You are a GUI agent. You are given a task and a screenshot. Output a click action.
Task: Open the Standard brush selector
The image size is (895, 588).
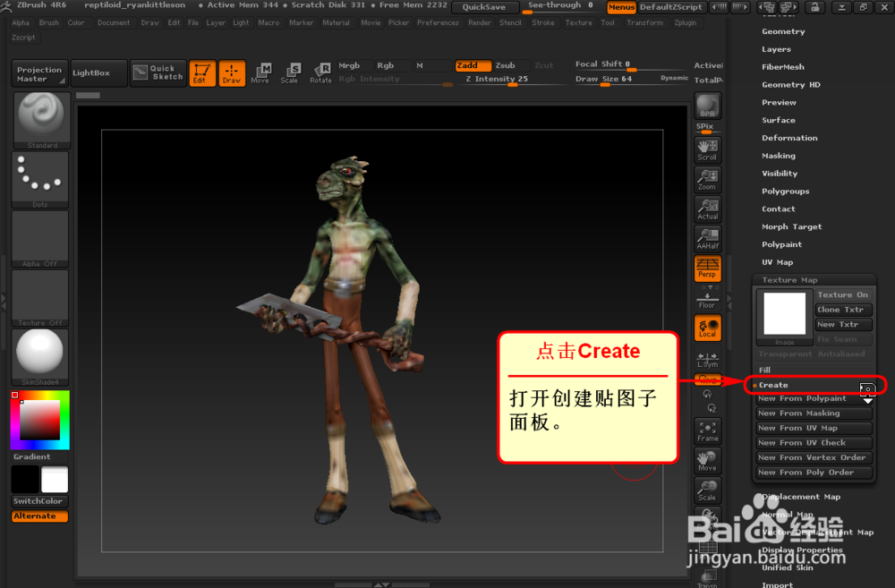click(41, 120)
